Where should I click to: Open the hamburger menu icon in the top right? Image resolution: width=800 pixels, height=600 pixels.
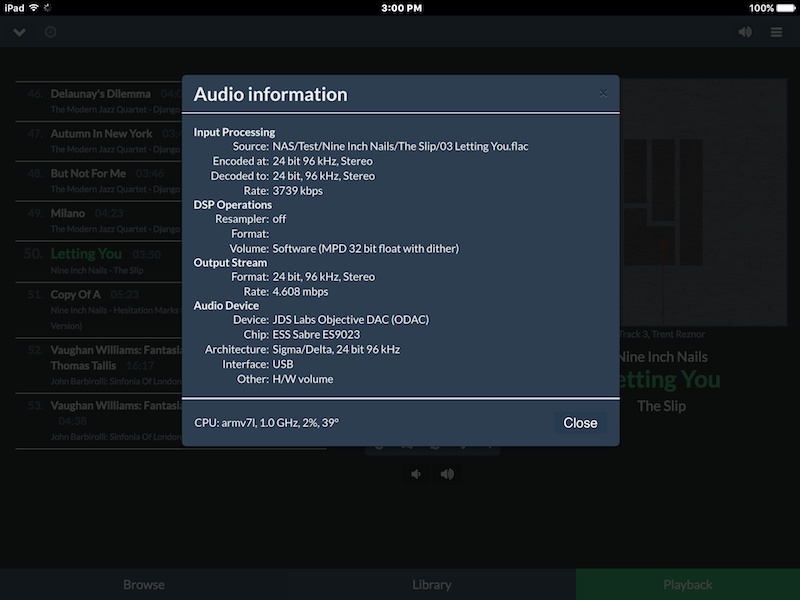tap(777, 32)
